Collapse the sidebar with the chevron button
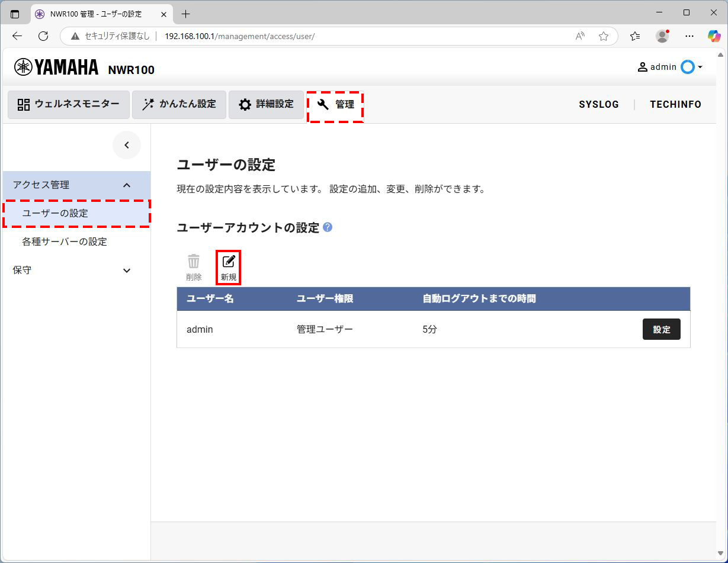The height and width of the screenshot is (563, 728). [x=127, y=144]
